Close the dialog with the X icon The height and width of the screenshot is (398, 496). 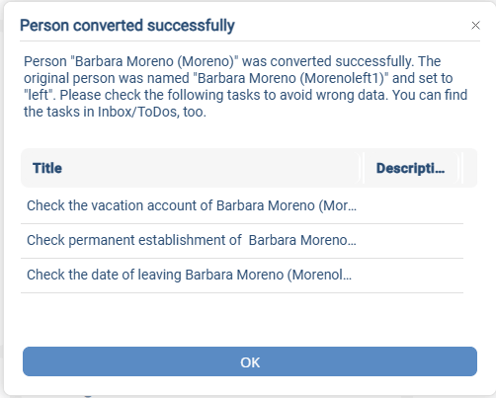(475, 26)
